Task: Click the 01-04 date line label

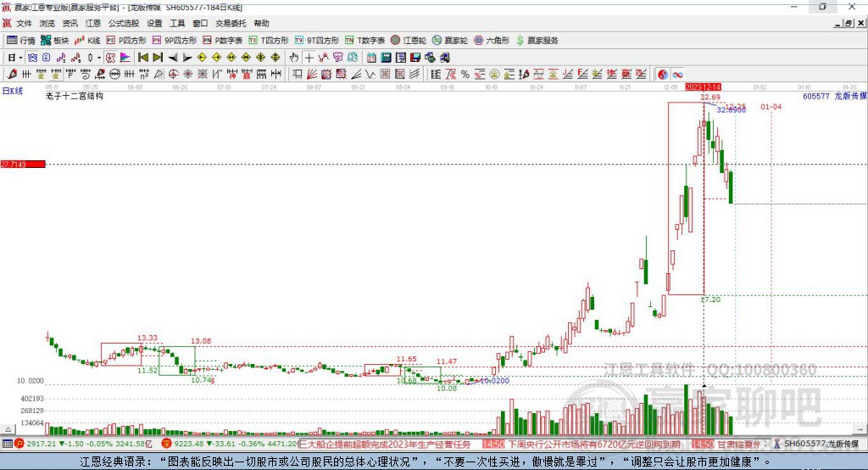Action: tap(771, 106)
